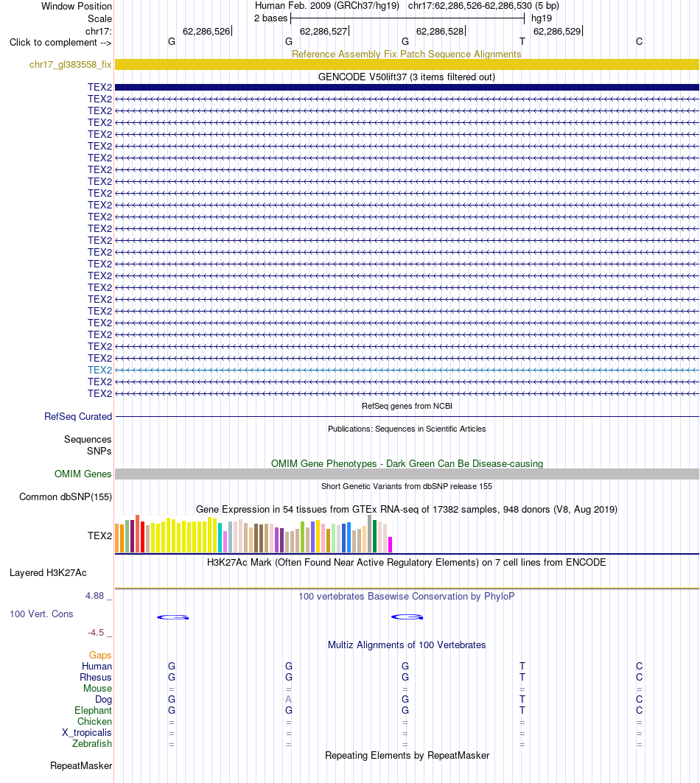Viewport: 700px width, 783px height.
Task: Click the T base in top reference sequence row
Action: click(522, 41)
